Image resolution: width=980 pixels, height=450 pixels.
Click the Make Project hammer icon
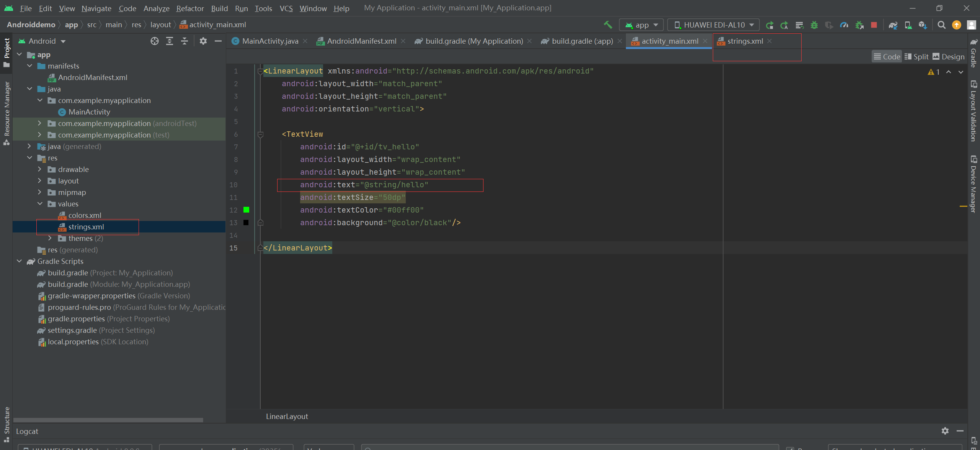coord(608,25)
